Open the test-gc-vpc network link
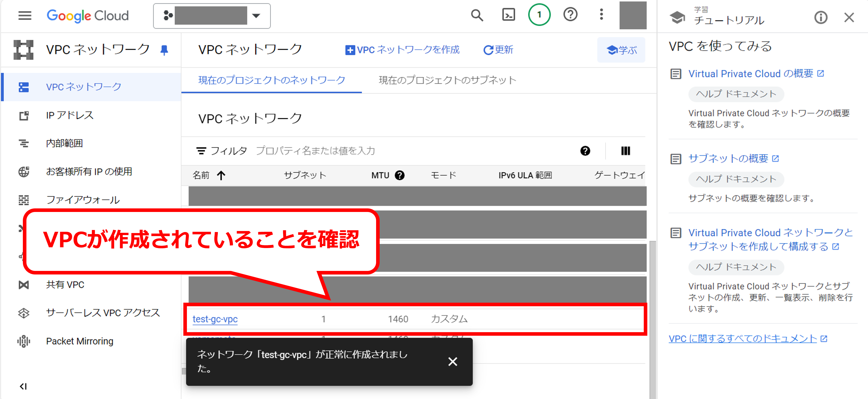 click(x=215, y=319)
